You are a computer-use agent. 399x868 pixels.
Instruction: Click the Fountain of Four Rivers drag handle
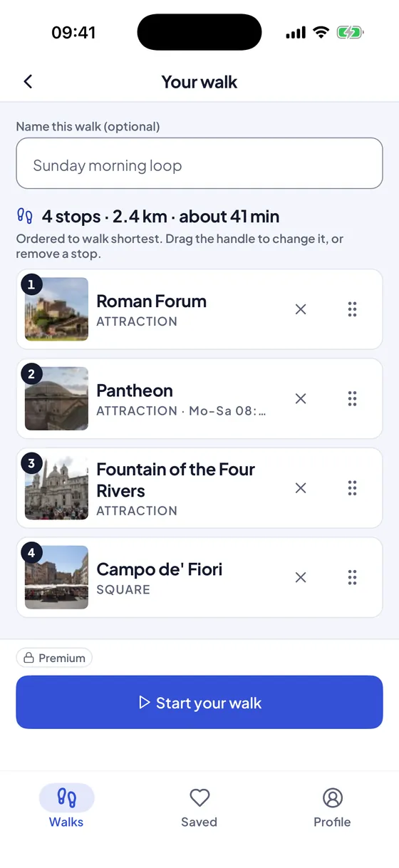click(352, 488)
